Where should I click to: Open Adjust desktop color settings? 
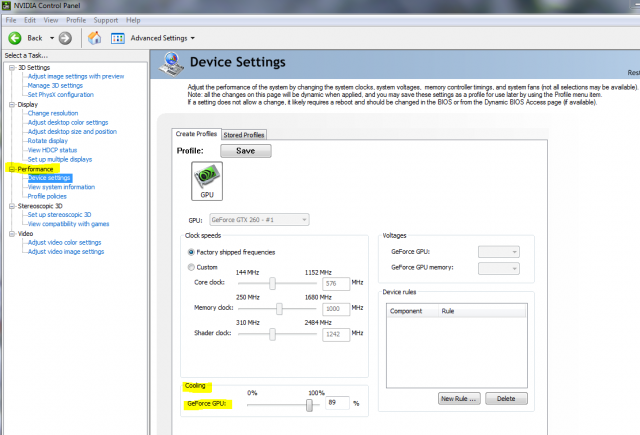pos(68,122)
